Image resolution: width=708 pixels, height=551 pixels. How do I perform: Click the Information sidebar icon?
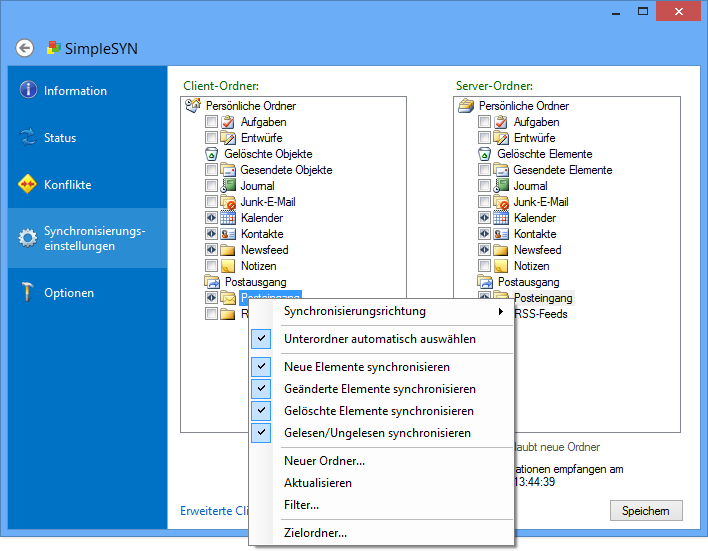point(28,89)
